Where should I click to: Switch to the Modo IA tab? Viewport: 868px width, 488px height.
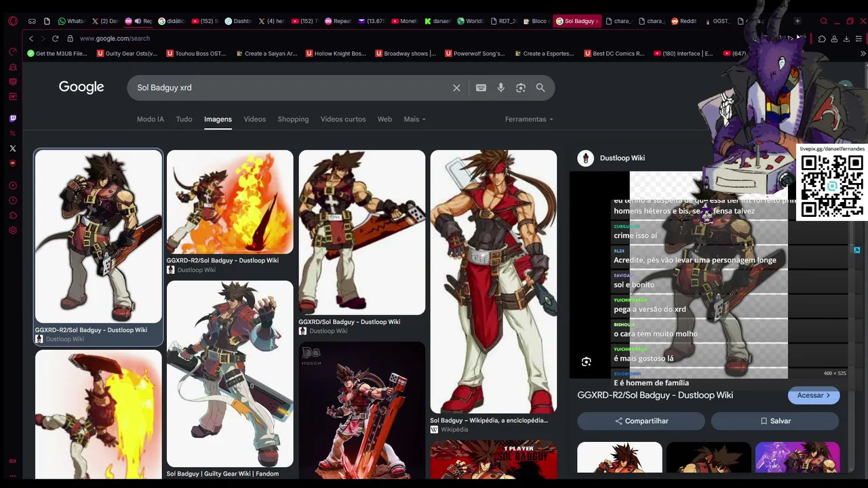[151, 119]
